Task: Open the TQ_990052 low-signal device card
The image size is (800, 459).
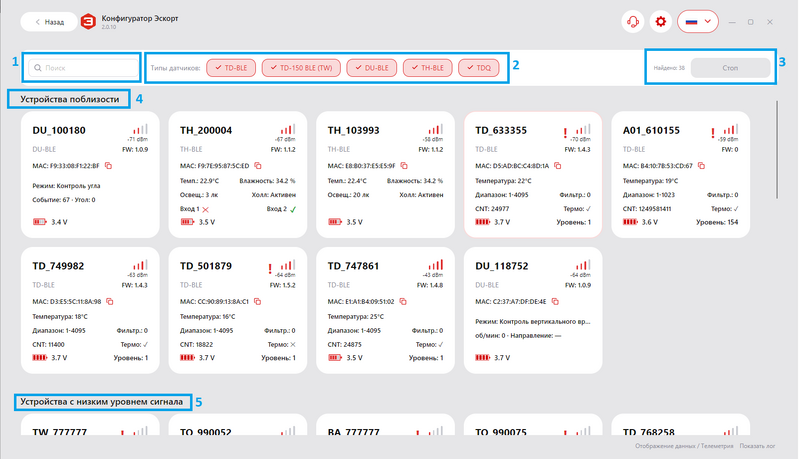Action: pyautogui.click(x=238, y=425)
